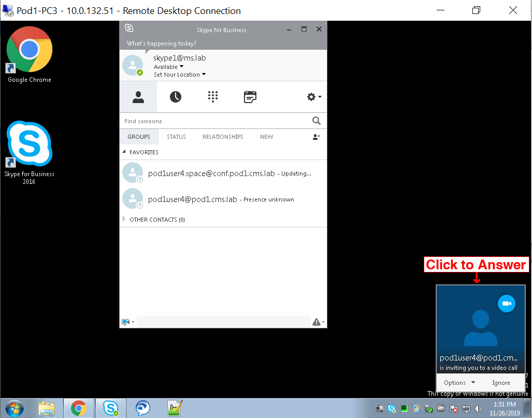Switch to Skype for Business in the taskbar
Screen dimensions: 532x418
point(111,408)
